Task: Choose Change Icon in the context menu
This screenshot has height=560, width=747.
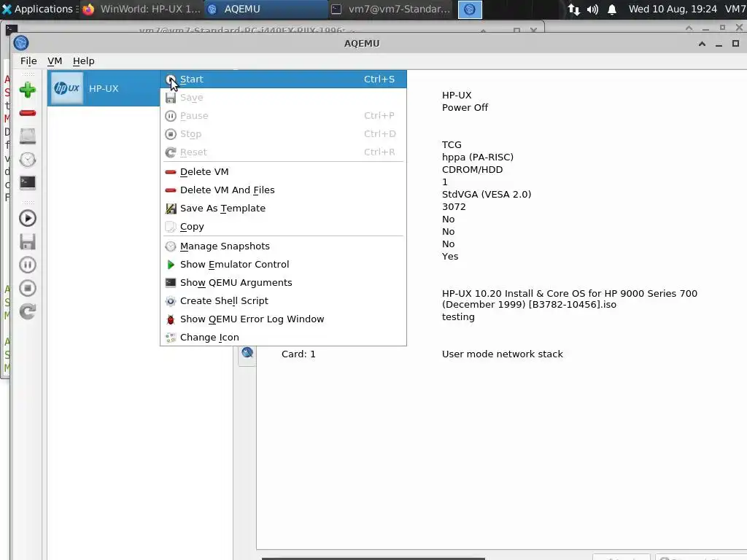Action: click(x=284, y=337)
